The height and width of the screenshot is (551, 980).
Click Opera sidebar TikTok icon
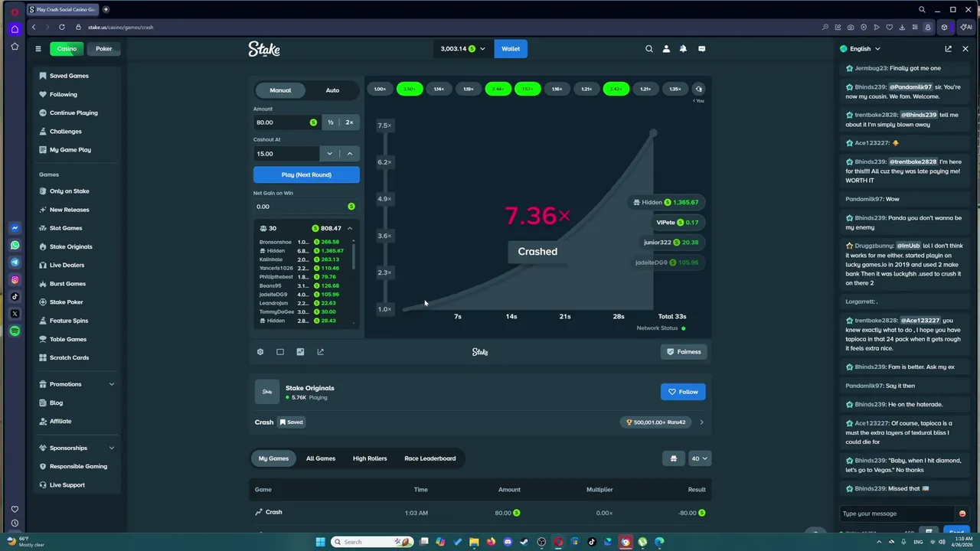pyautogui.click(x=15, y=297)
